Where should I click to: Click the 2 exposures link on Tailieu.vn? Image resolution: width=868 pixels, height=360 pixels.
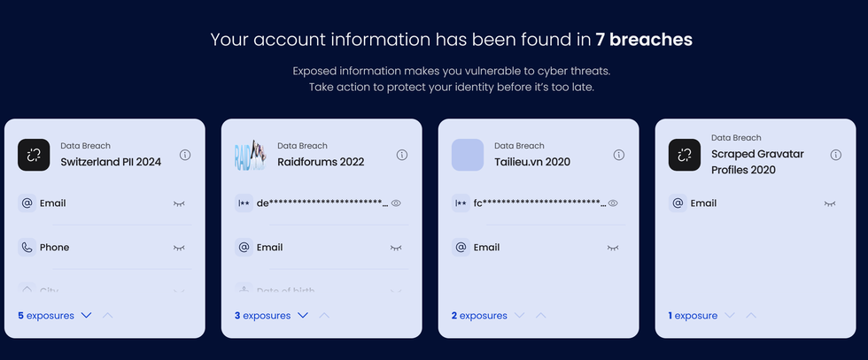(x=479, y=315)
